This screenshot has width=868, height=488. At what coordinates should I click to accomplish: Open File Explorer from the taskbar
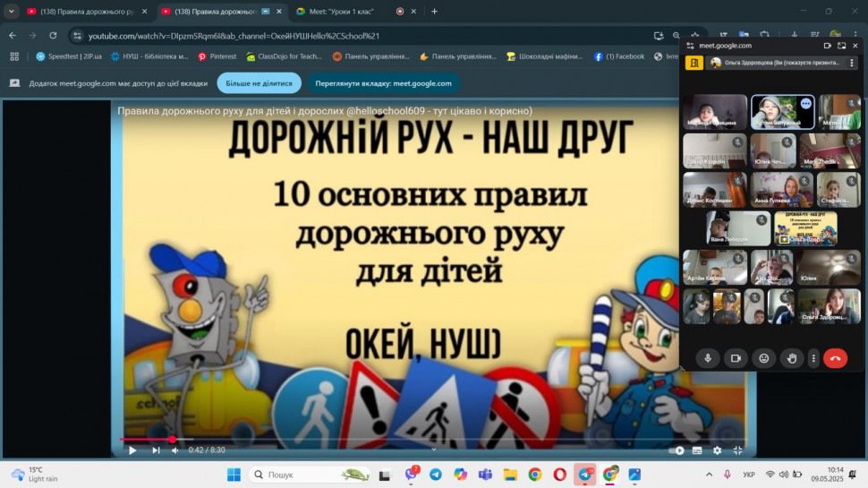pyautogui.click(x=510, y=475)
